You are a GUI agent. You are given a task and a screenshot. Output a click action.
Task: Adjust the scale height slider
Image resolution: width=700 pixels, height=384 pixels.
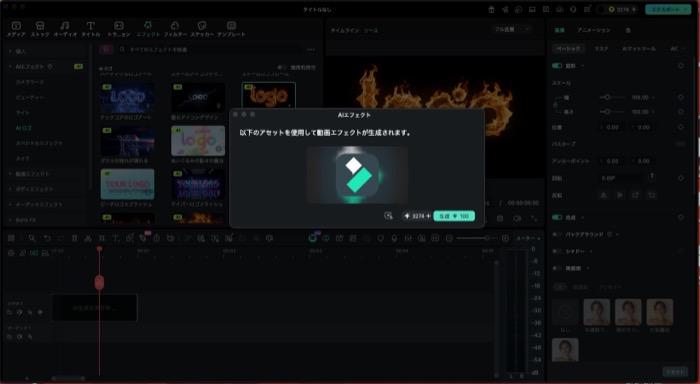[x=611, y=112]
